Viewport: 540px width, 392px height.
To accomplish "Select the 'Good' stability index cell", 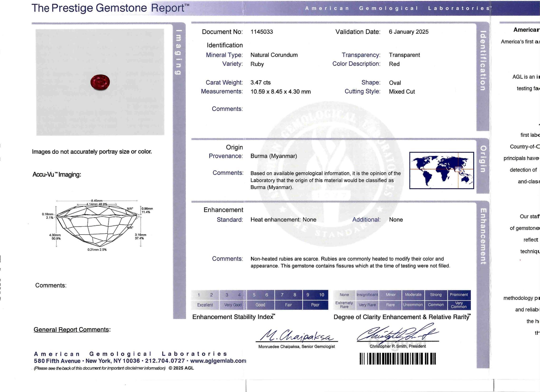I will tap(260, 305).
